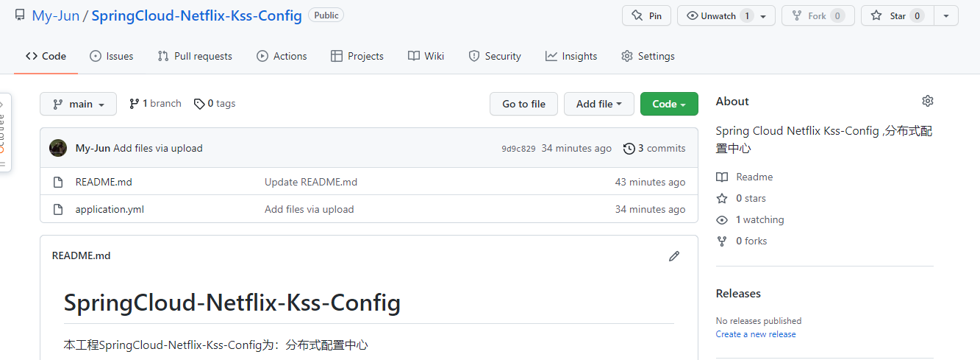Click the Public visibility badge
The image size is (980, 360).
pos(326,15)
